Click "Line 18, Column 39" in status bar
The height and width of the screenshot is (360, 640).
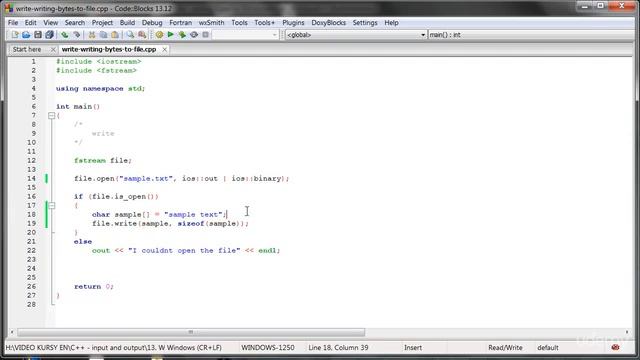point(338,347)
